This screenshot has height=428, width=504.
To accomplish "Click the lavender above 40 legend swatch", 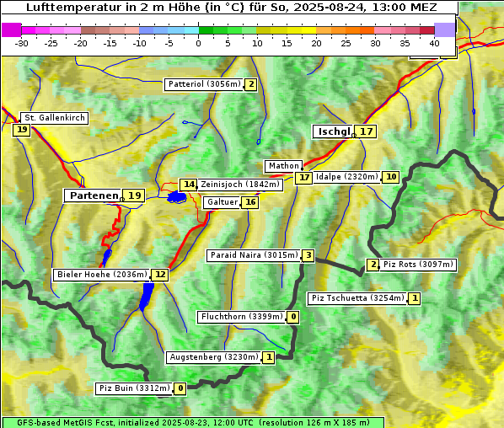I will click(x=444, y=29).
